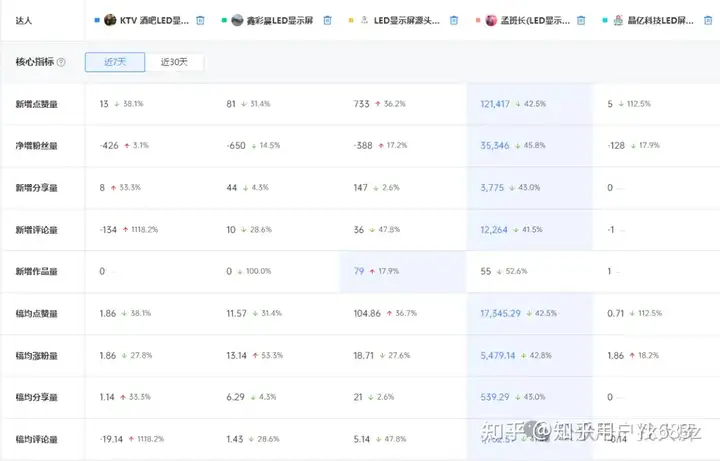The width and height of the screenshot is (720, 461).
Task: Click the KTV 酒吧LED creator avatar
Action: tap(110, 20)
